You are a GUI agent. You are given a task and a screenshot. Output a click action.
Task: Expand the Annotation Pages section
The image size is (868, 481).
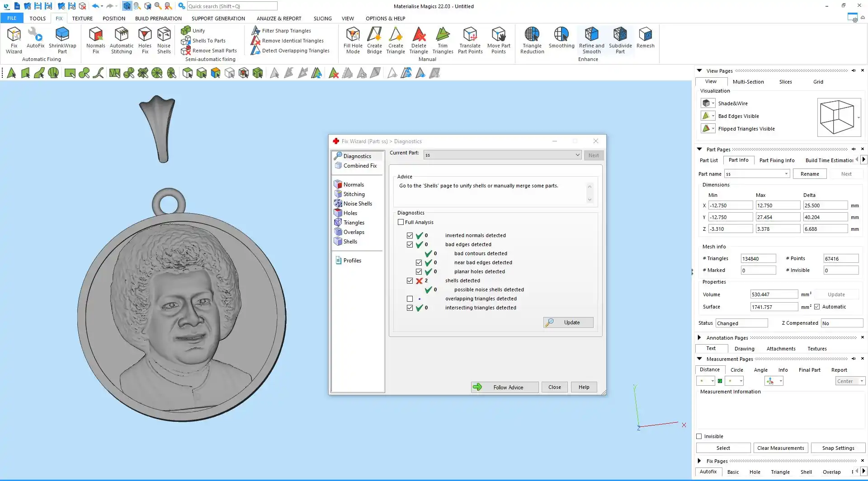click(699, 338)
